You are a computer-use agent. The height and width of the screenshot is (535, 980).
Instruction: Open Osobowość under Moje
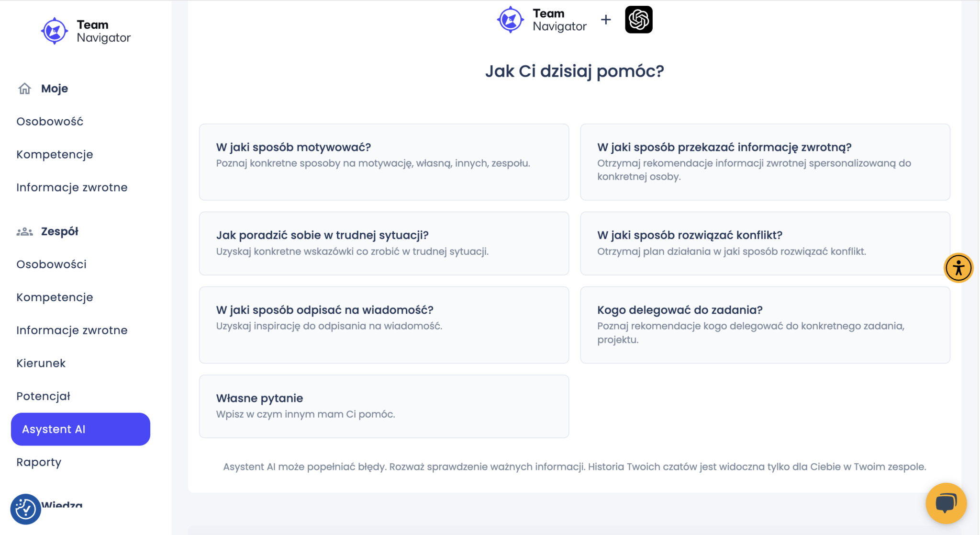[x=50, y=122]
